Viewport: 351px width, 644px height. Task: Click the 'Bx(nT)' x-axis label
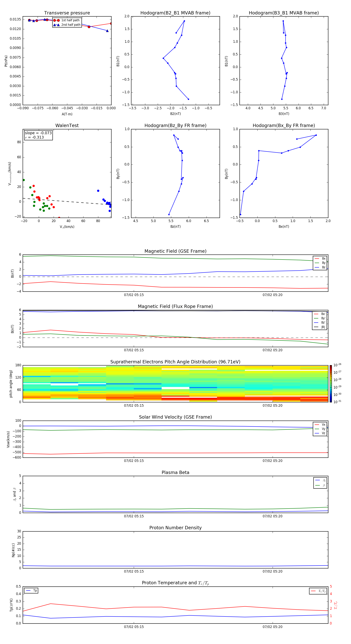pos(284,227)
